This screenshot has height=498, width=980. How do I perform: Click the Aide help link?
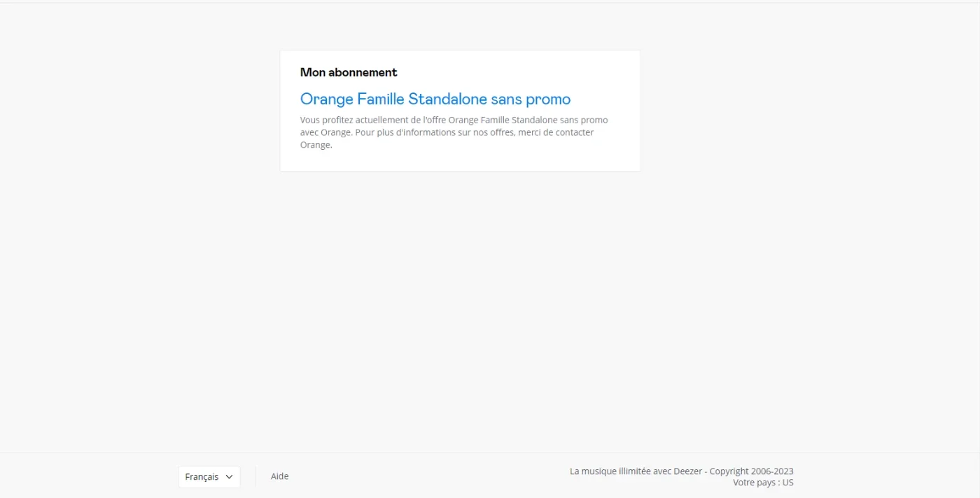pos(279,476)
